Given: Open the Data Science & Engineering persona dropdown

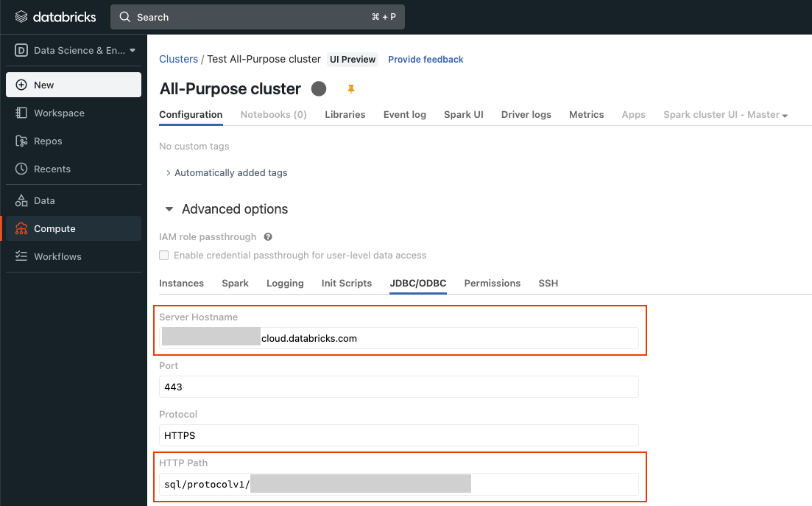Looking at the screenshot, I should 74,51.
